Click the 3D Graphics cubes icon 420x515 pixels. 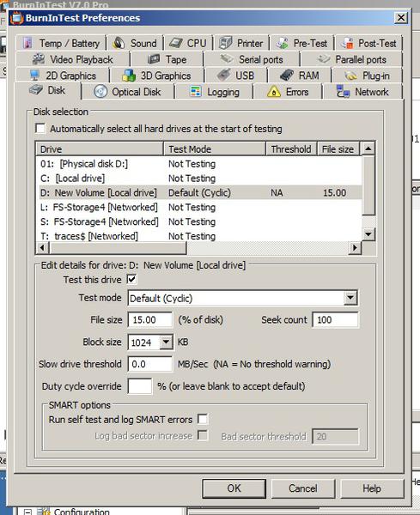click(129, 76)
